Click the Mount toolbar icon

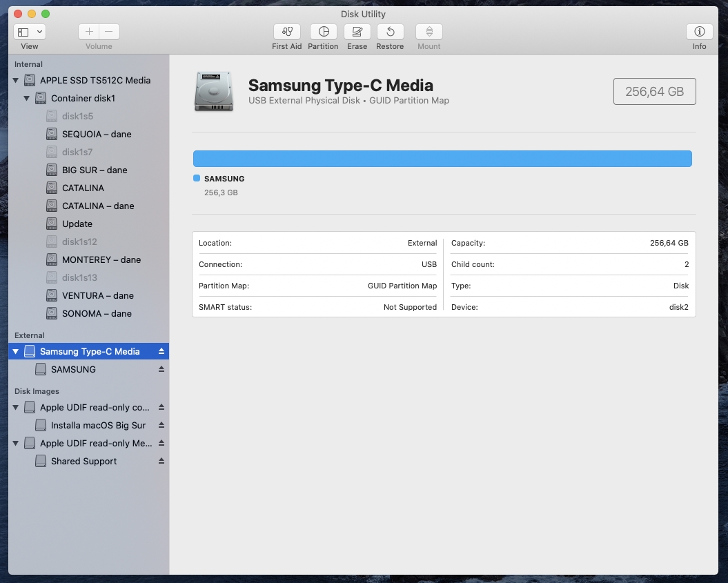pos(429,32)
